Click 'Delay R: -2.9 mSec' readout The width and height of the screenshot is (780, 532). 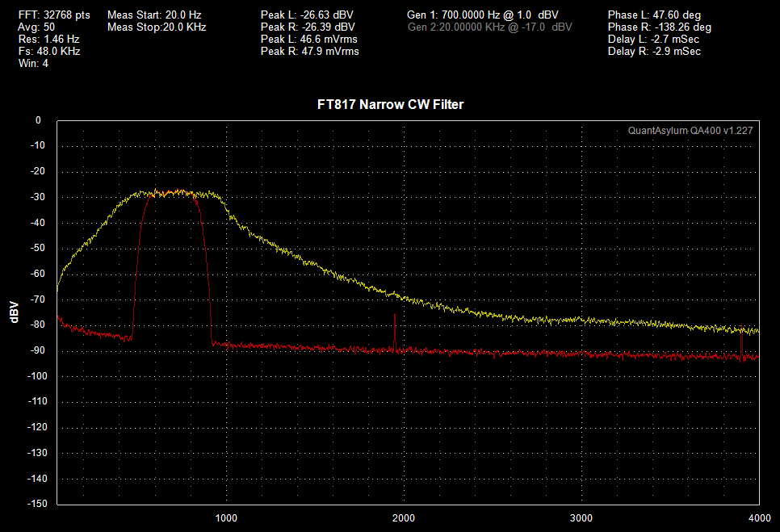pyautogui.click(x=654, y=51)
